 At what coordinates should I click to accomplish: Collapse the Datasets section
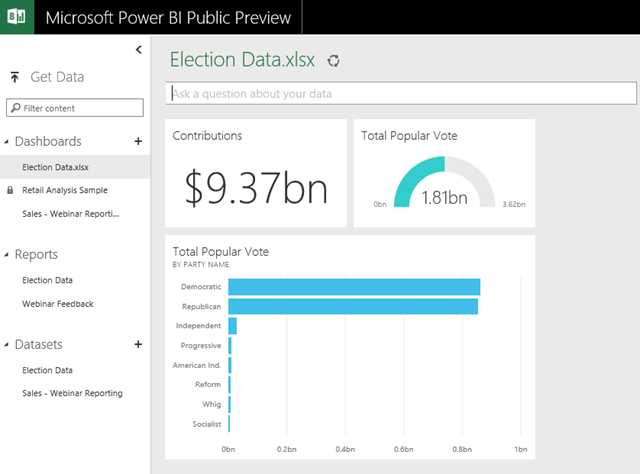[x=6, y=346]
